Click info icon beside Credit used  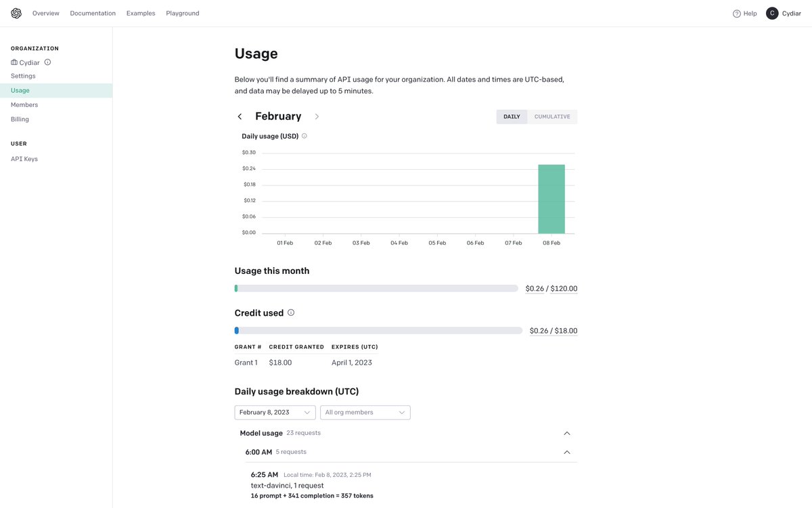(291, 313)
